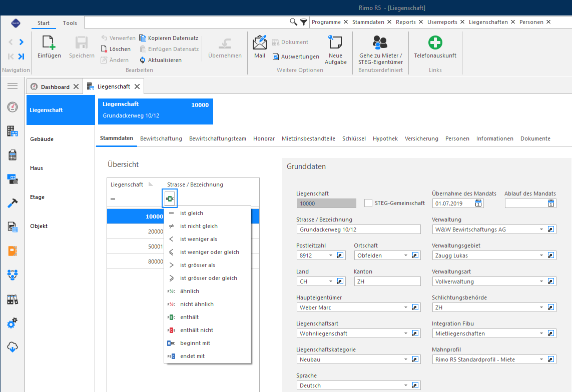Expand the Verwaltungsart dropdown arrow
Screen dimensions: 572x392
(x=541, y=281)
